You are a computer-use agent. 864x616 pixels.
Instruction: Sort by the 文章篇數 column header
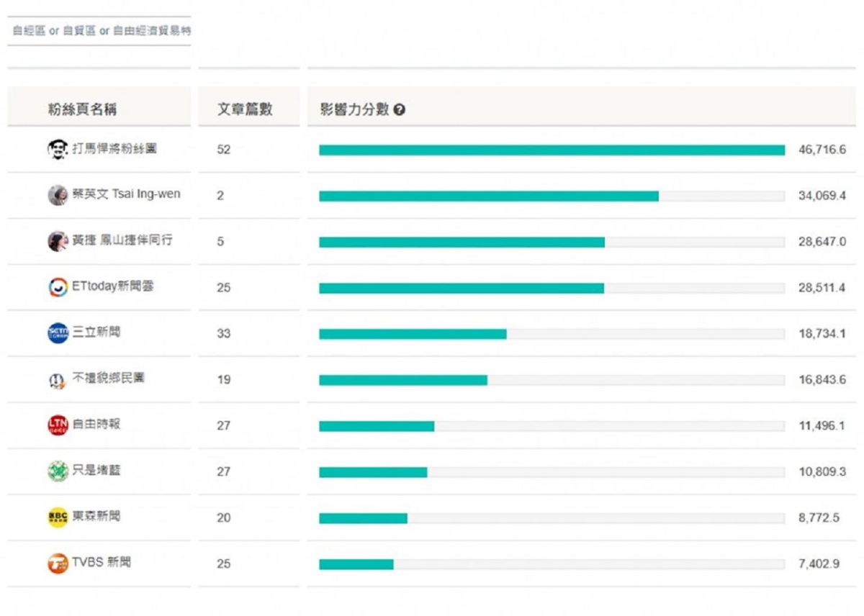pyautogui.click(x=245, y=110)
